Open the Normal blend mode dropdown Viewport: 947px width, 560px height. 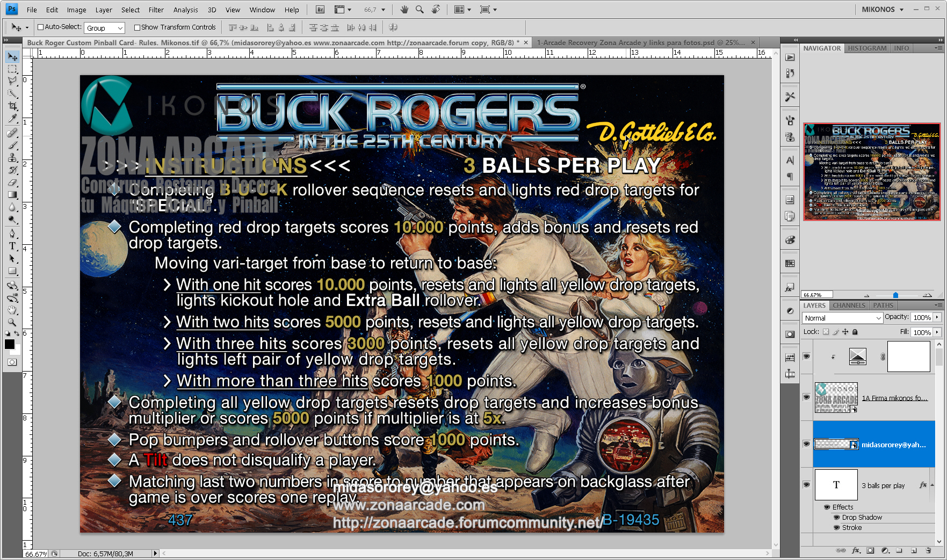842,318
